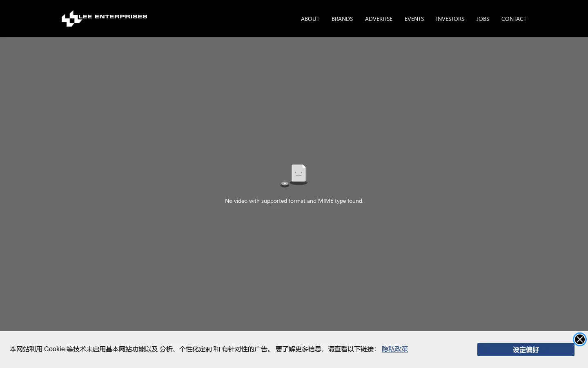Open the About menu item

[x=310, y=19]
